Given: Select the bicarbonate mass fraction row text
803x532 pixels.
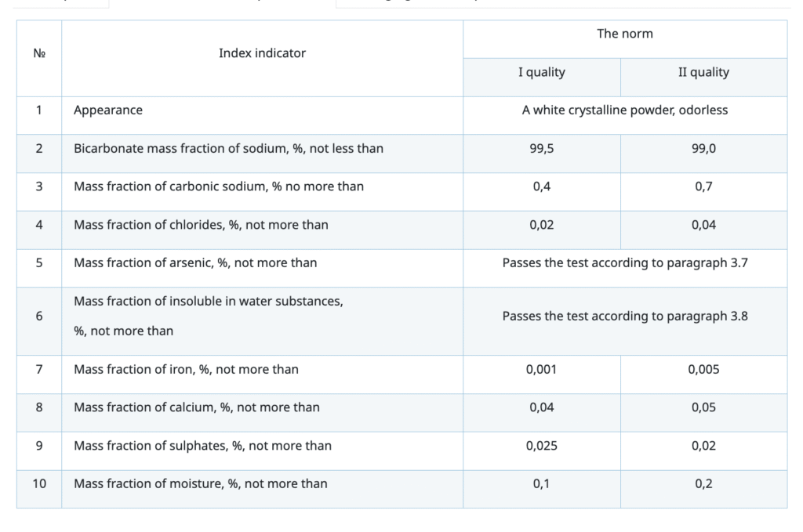Looking at the screenshot, I should click(x=228, y=148).
